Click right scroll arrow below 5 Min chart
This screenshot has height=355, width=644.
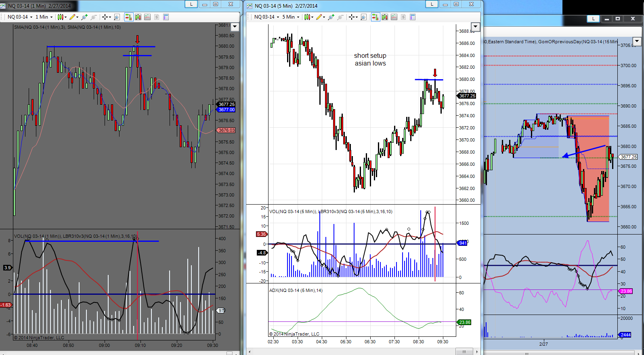tap(477, 352)
